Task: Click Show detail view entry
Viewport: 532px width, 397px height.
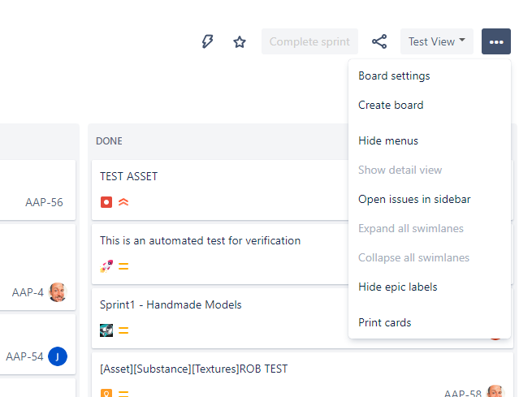Action: [x=429, y=170]
